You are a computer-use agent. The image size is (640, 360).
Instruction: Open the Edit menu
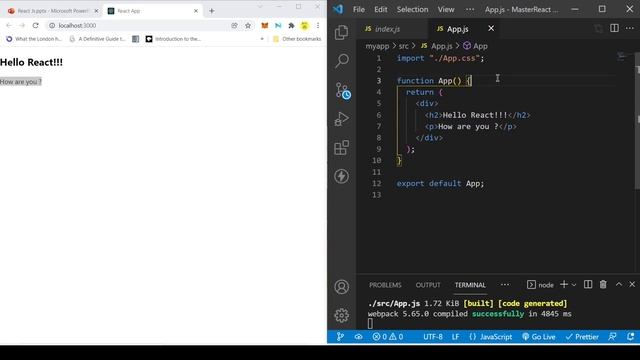(x=380, y=9)
